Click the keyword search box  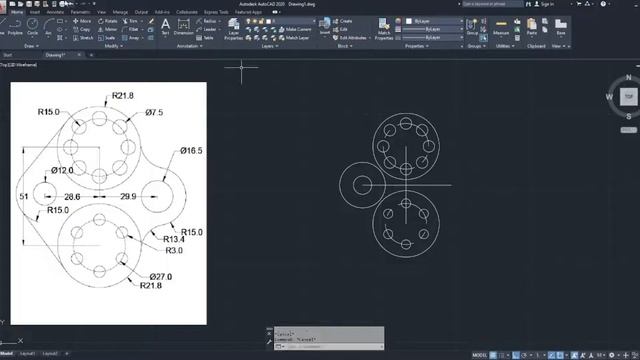pos(493,4)
